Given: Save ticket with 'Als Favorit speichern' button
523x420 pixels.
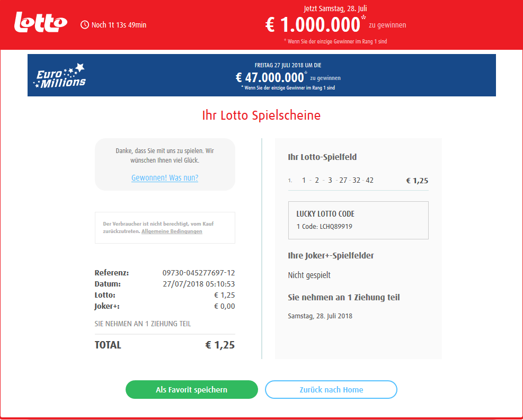Looking at the screenshot, I should click(192, 389).
